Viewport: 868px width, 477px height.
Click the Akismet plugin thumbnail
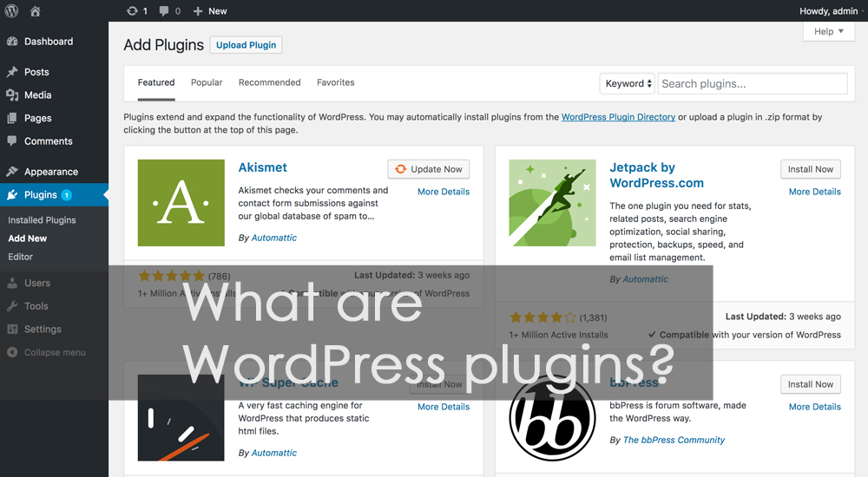[181, 203]
